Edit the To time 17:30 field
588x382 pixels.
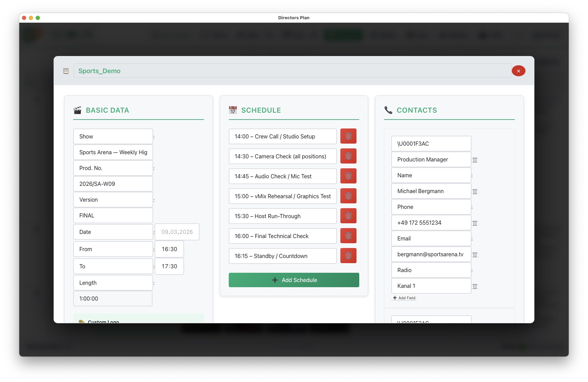tap(169, 266)
